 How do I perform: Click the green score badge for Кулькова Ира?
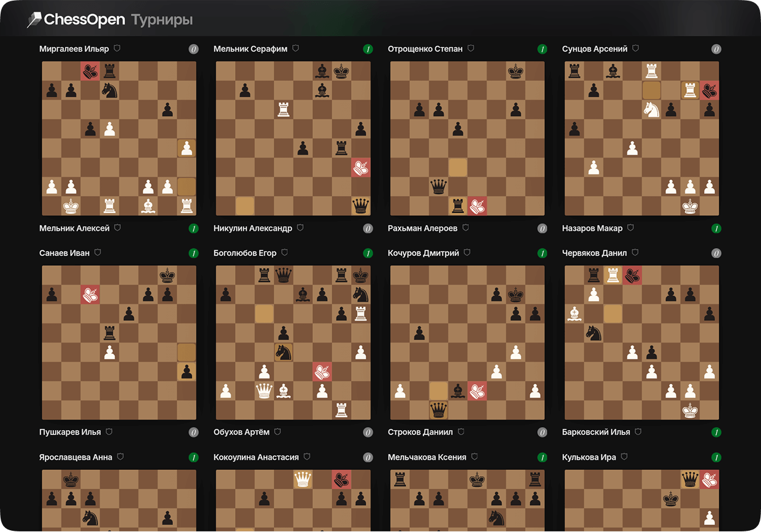(x=716, y=457)
